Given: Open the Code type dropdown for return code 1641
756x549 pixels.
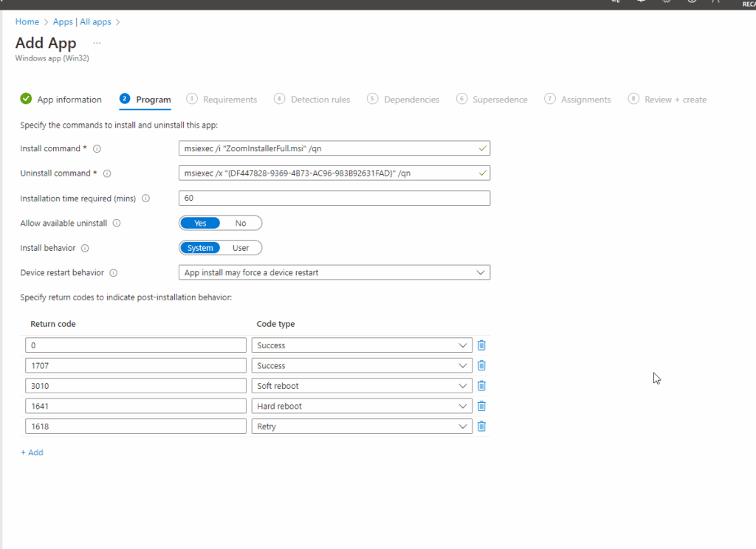Looking at the screenshot, I should point(461,405).
